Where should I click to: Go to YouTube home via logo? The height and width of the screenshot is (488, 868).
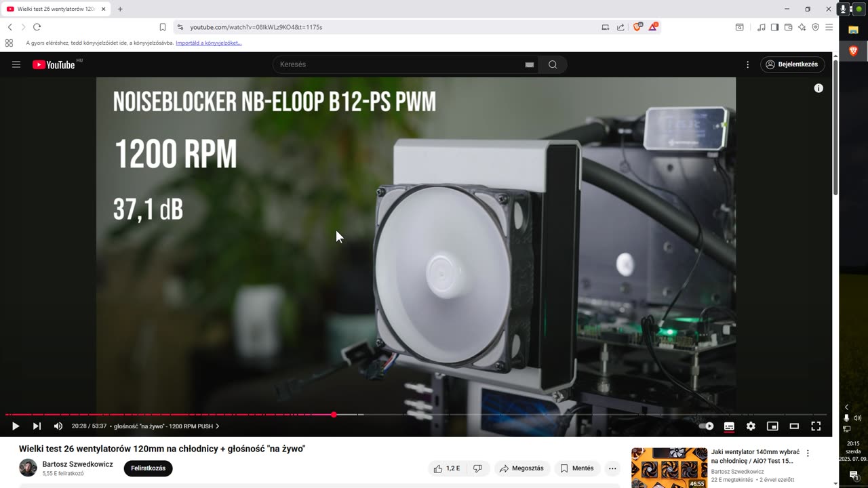pyautogui.click(x=54, y=64)
